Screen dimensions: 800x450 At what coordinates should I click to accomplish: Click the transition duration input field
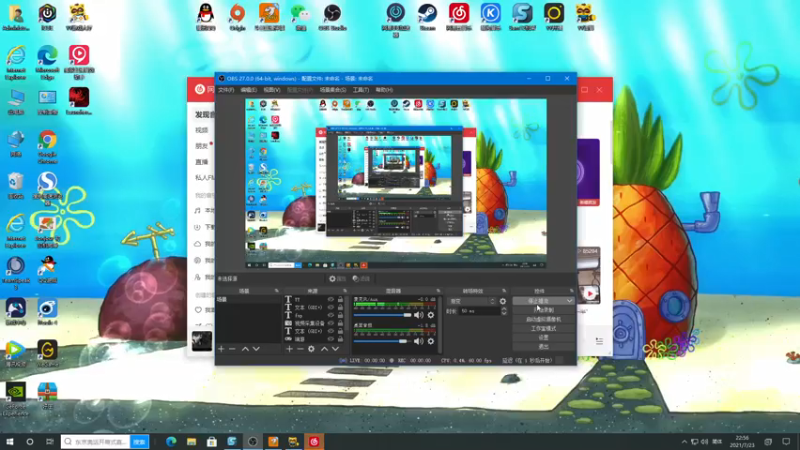tap(479, 311)
